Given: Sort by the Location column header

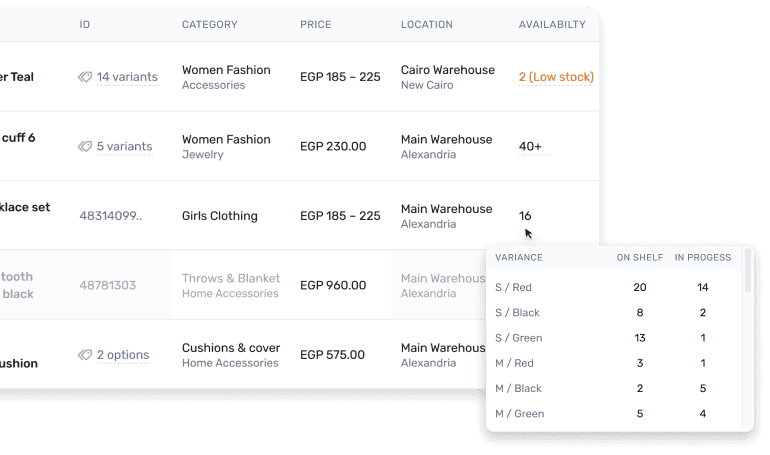Looking at the screenshot, I should click(x=426, y=25).
